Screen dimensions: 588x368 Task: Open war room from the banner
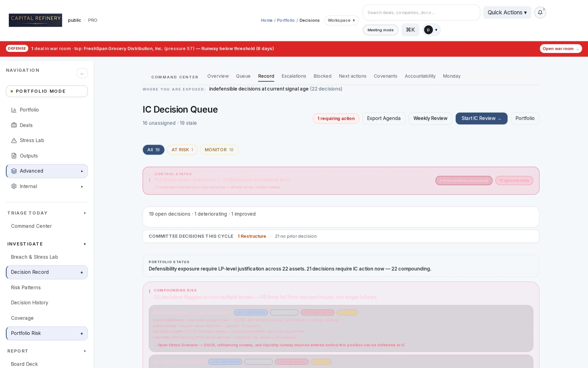pyautogui.click(x=561, y=49)
